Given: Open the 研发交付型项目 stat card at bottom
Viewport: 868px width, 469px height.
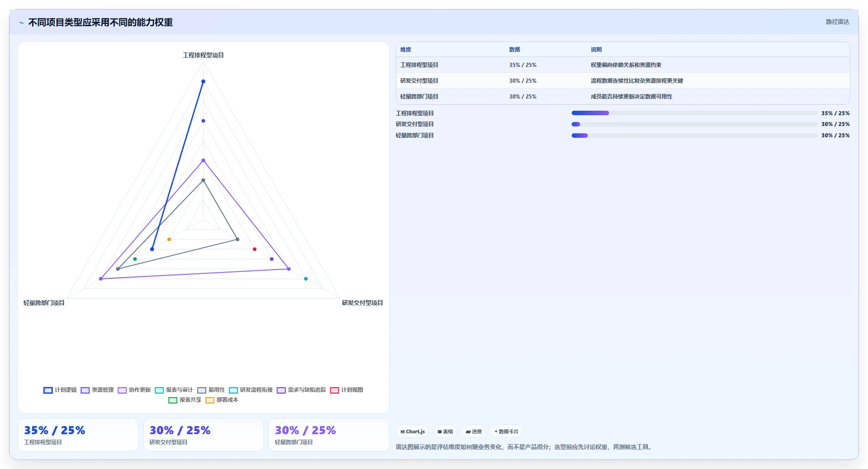Looking at the screenshot, I should 203,435.
